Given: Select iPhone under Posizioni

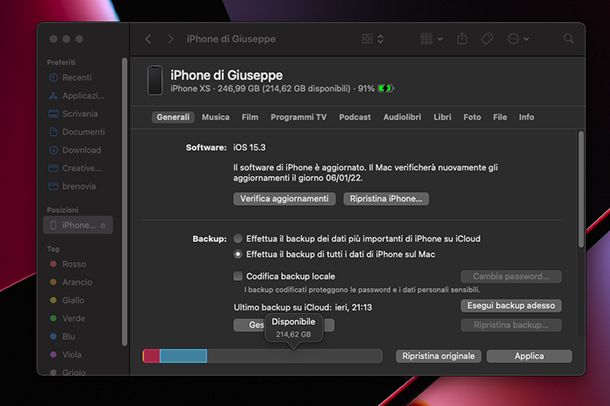Looking at the screenshot, I should (x=78, y=225).
